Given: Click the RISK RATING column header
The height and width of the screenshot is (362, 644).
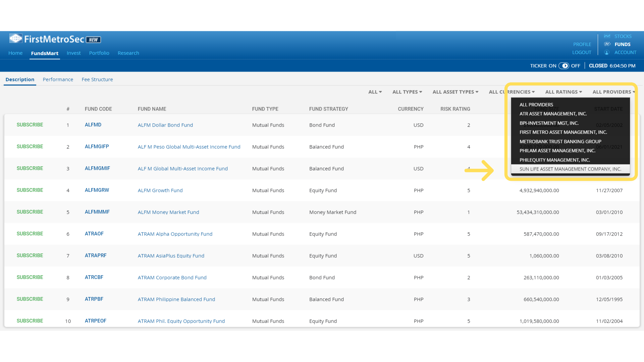Looking at the screenshot, I should [x=455, y=109].
